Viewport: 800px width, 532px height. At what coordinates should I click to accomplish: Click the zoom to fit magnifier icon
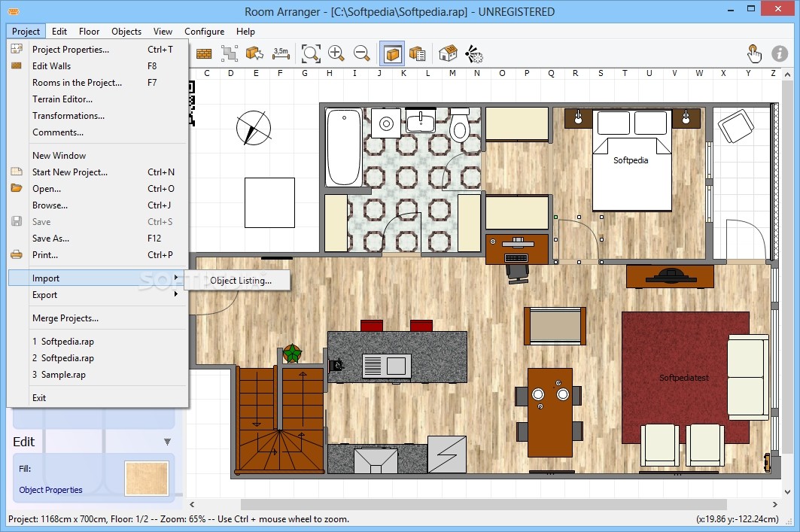pos(311,53)
